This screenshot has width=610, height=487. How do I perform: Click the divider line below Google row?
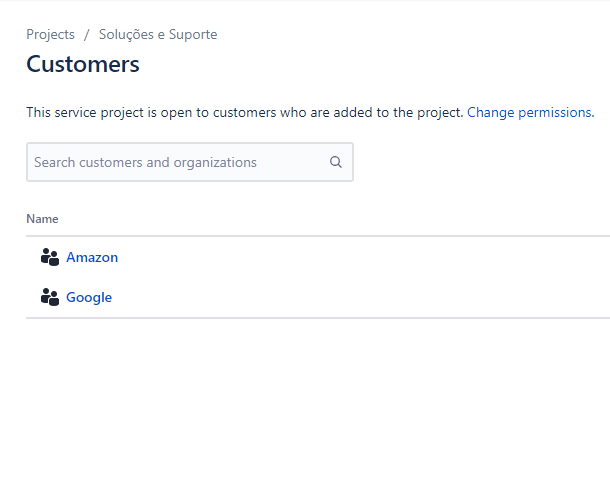(x=300, y=318)
